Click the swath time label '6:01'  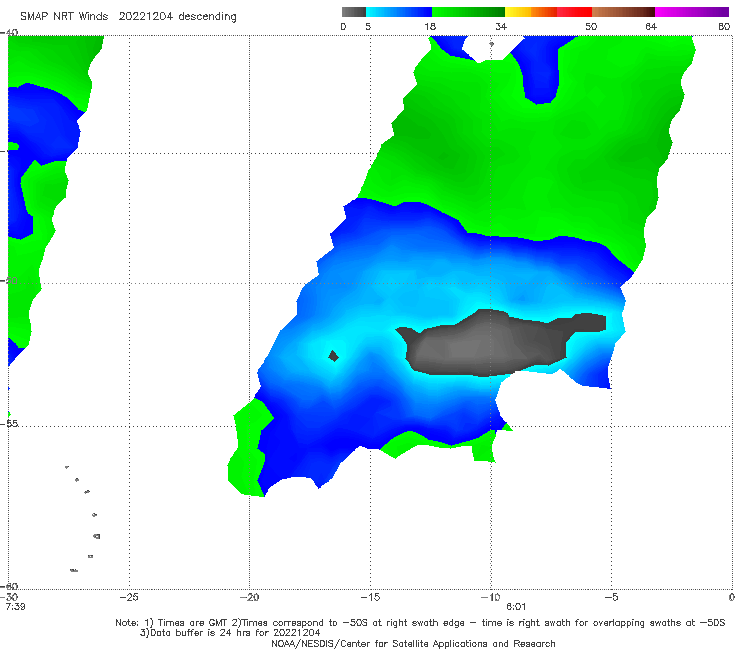pyautogui.click(x=516, y=607)
